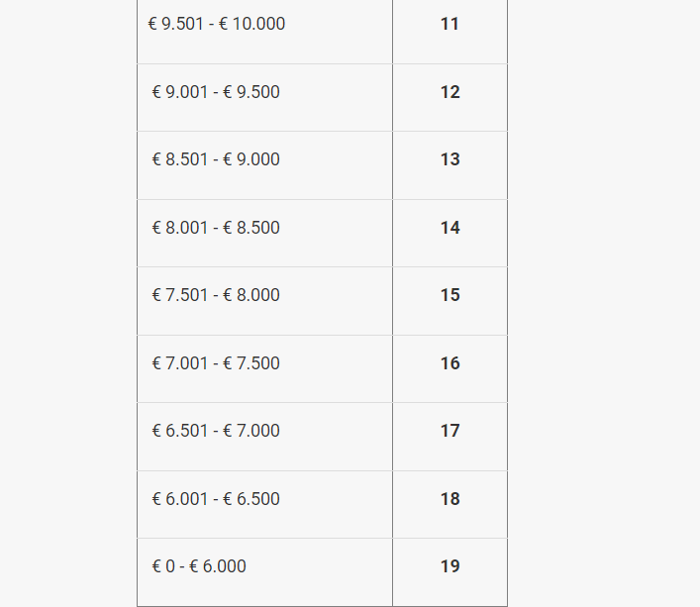700x607 pixels.
Task: Click the € 8.001 - € 8.500 range cell
Action: coord(216,228)
